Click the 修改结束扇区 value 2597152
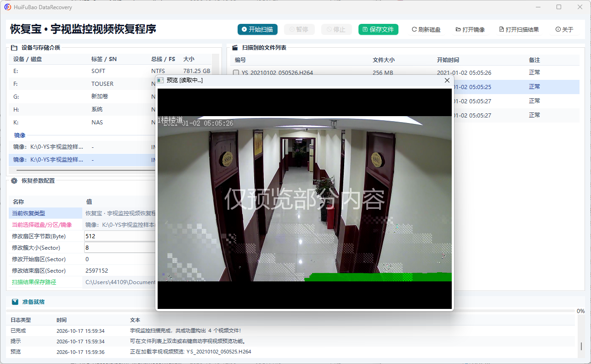This screenshot has width=591, height=364. [97, 271]
